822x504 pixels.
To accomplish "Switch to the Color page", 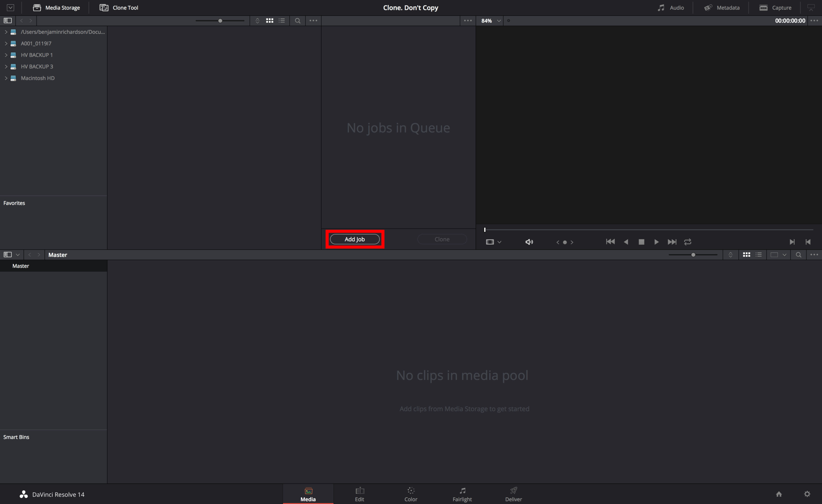I will [x=411, y=494].
